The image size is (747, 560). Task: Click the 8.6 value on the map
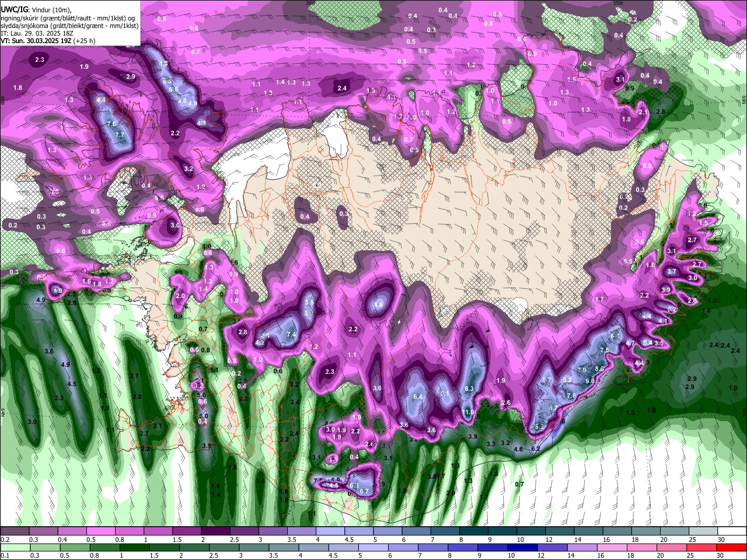pyautogui.click(x=599, y=369)
